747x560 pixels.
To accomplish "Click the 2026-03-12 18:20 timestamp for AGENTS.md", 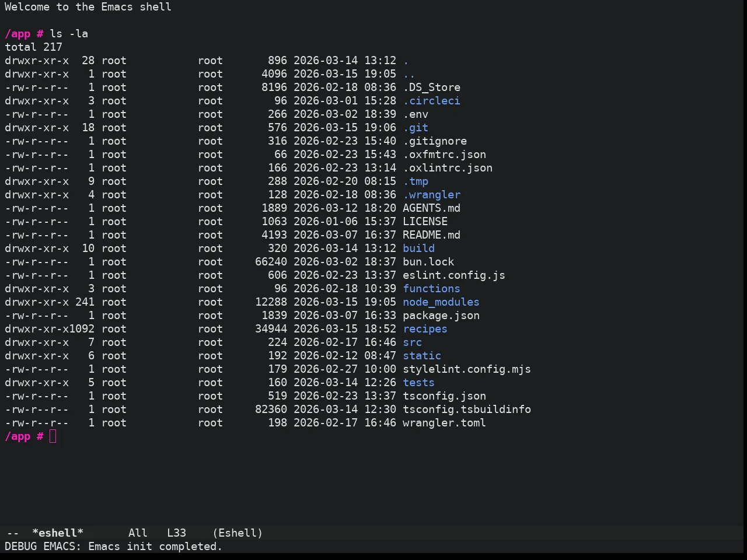I will tap(345, 208).
